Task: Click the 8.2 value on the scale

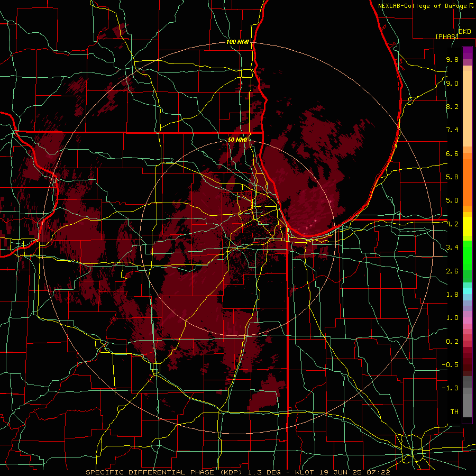Action: (452, 106)
